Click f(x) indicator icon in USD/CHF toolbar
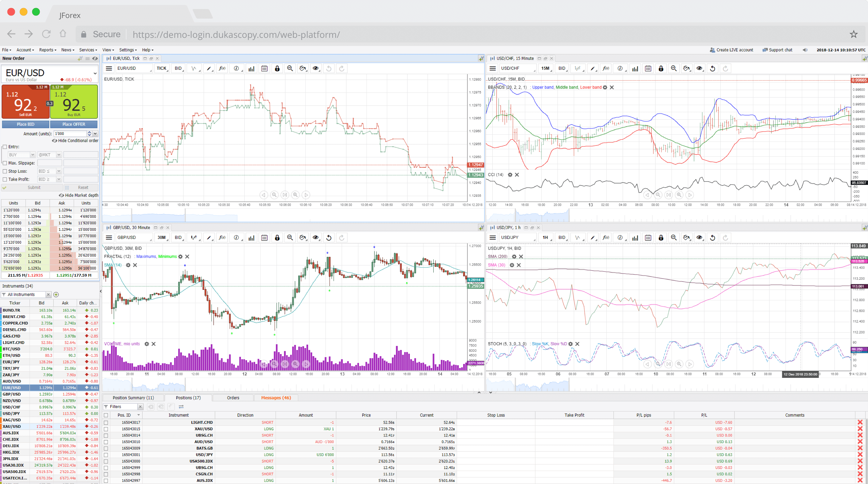 (x=606, y=69)
